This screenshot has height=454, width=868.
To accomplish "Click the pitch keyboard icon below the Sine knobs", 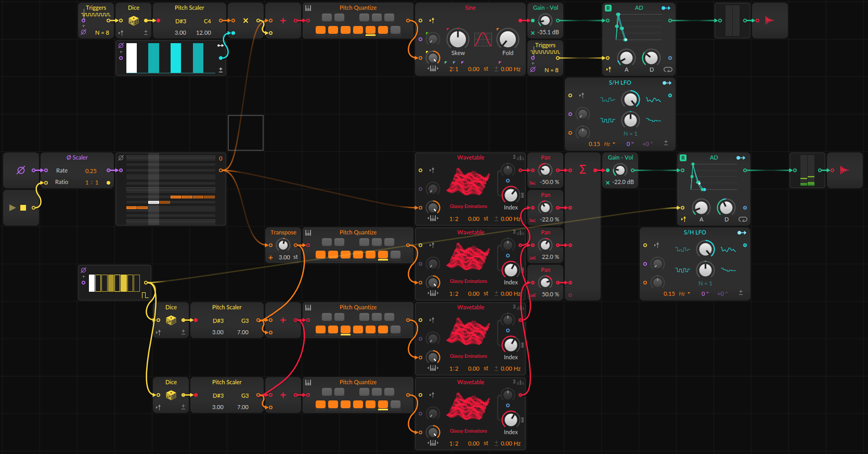I will click(433, 69).
